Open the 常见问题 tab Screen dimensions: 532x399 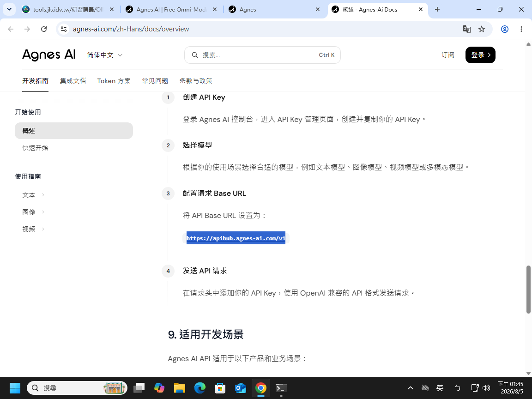[x=155, y=81]
